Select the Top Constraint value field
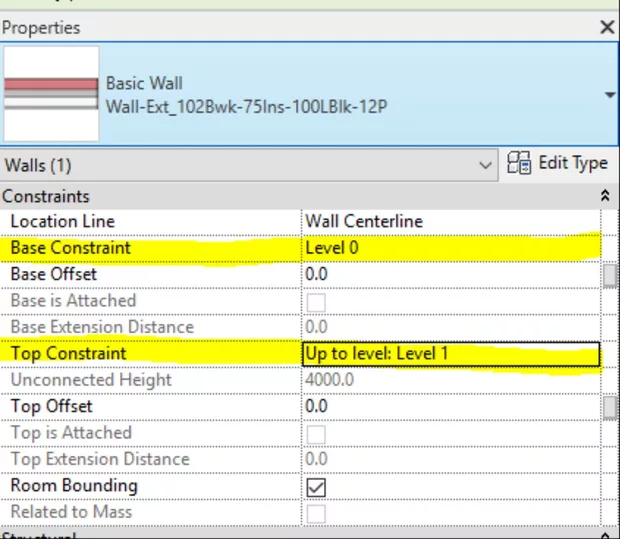620x539 pixels. [450, 354]
